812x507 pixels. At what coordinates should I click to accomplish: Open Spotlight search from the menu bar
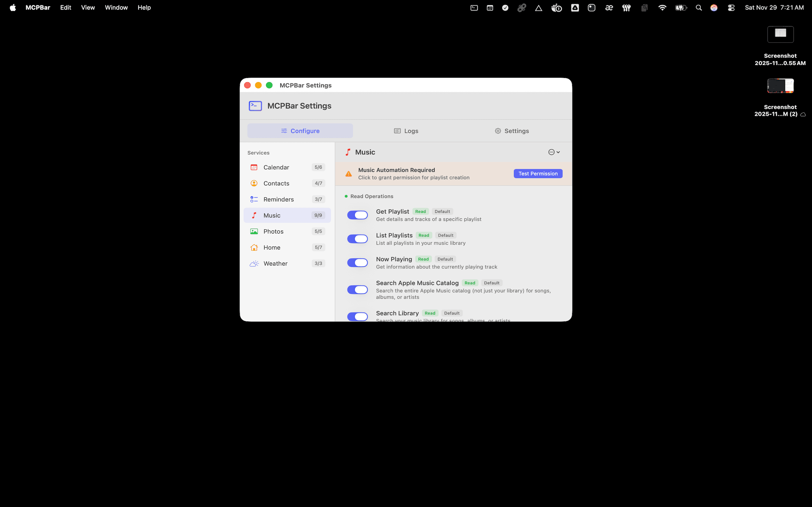point(698,7)
